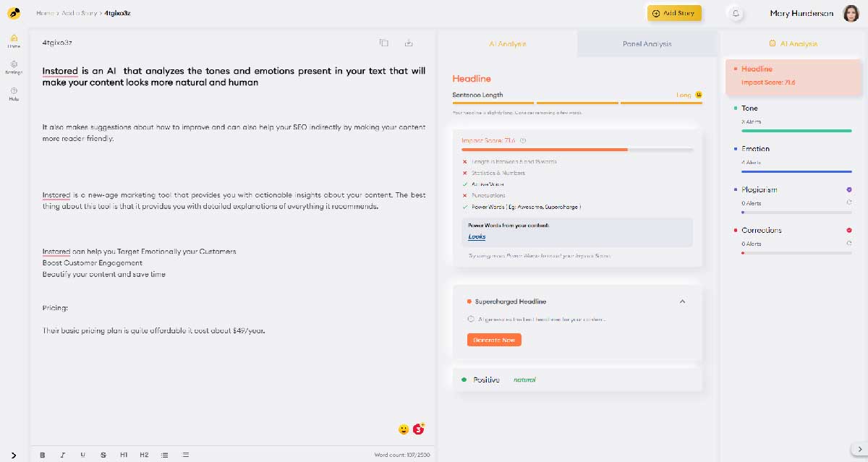This screenshot has height=462, width=868.
Task: Insert a bulleted list
Action: click(x=165, y=455)
